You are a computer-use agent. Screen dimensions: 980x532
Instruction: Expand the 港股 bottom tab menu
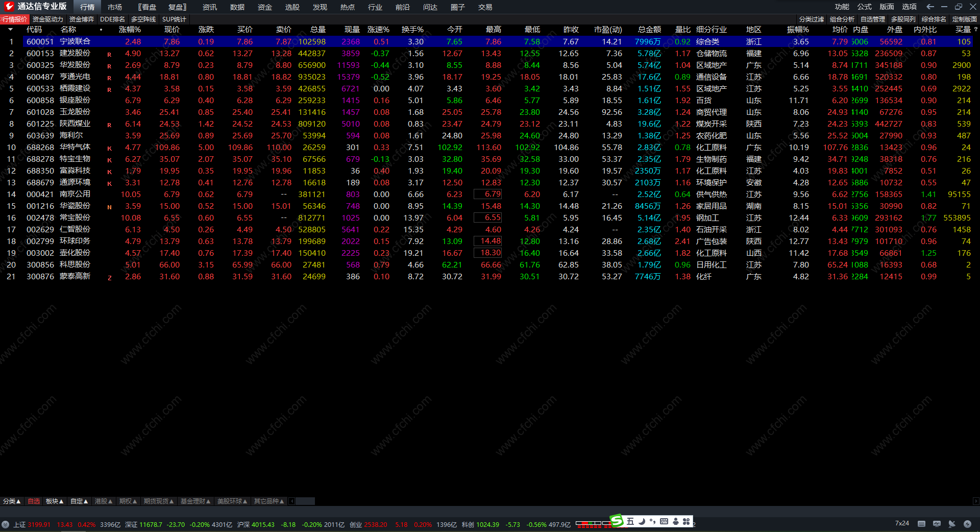104,501
